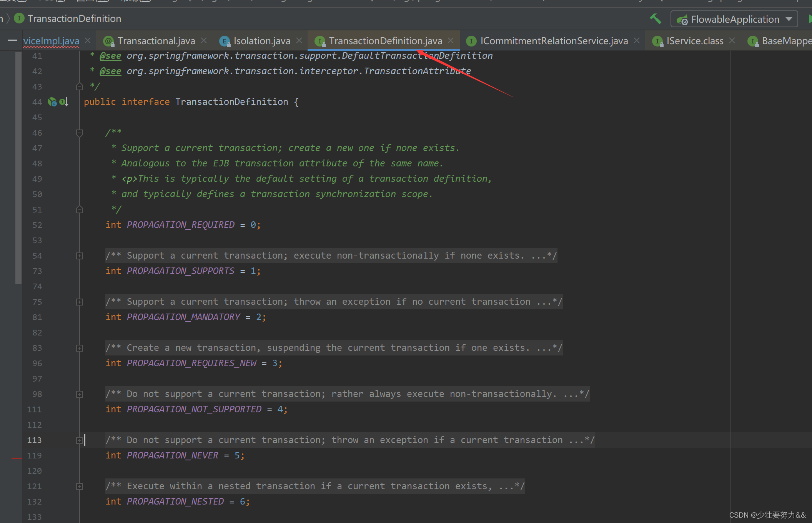812x523 pixels.
Task: Click the minimize panel dash icon left of tabs
Action: coord(12,40)
